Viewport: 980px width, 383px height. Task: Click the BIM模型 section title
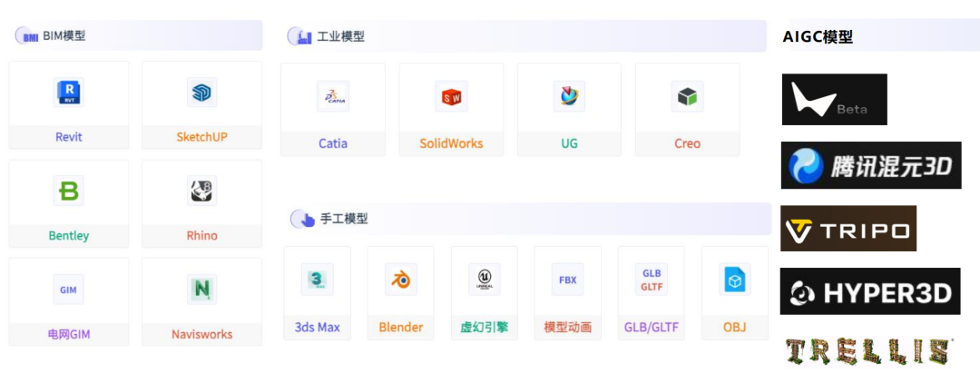[x=64, y=35]
